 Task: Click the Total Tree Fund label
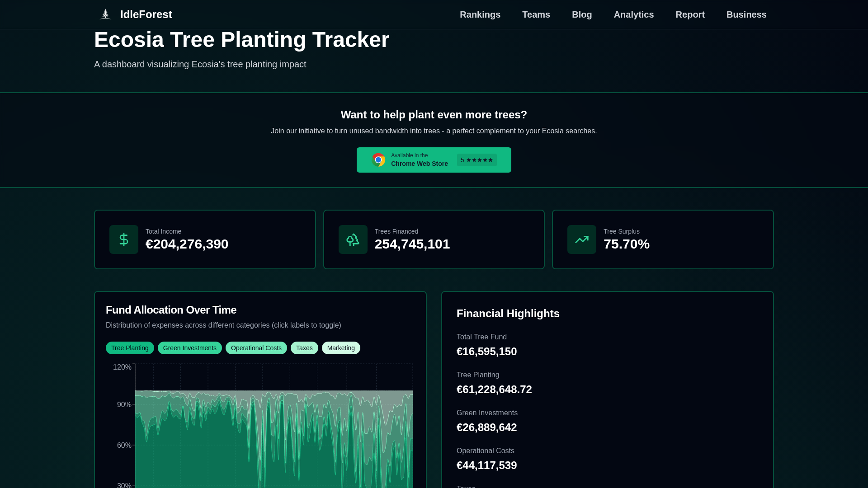(481, 337)
